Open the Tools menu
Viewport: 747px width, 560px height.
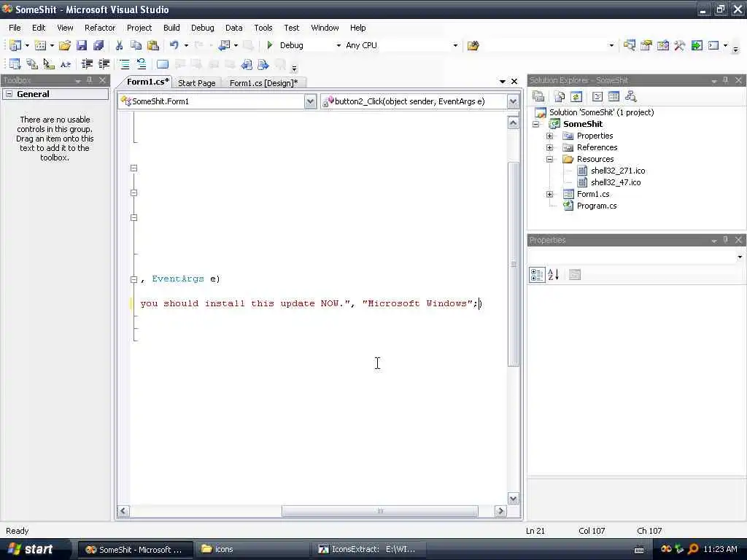coord(263,28)
